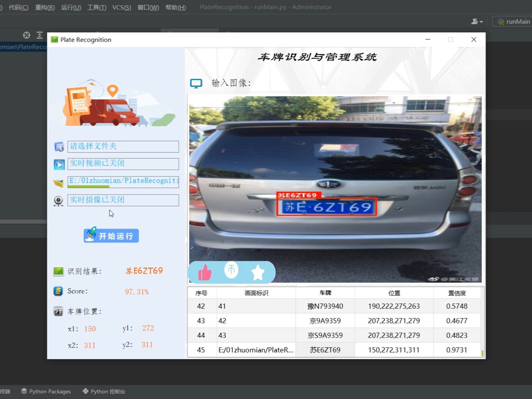Open the 代码(C) menu
This screenshot has height=399, width=532.
pos(18,7)
